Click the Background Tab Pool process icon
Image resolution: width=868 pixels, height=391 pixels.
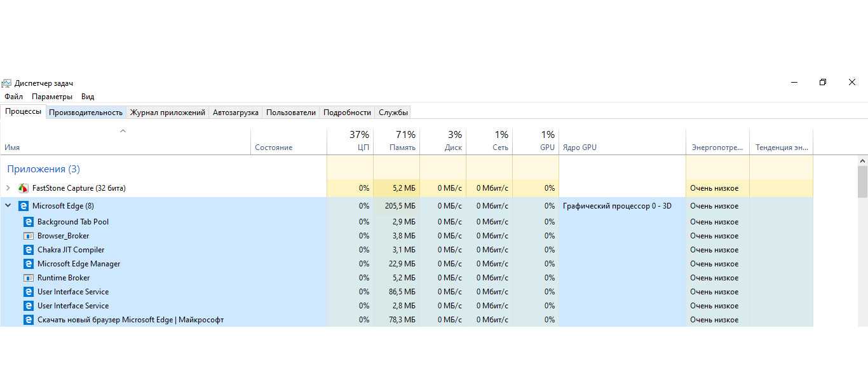(29, 222)
